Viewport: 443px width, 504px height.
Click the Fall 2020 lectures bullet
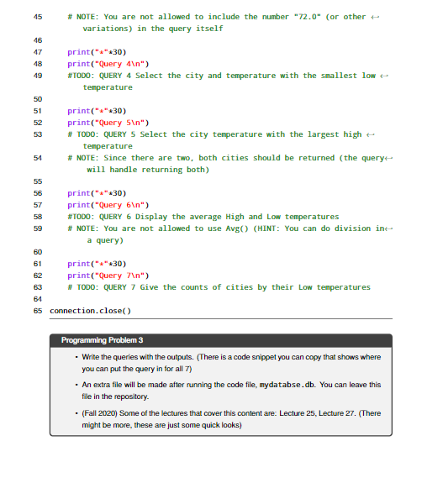click(231, 419)
